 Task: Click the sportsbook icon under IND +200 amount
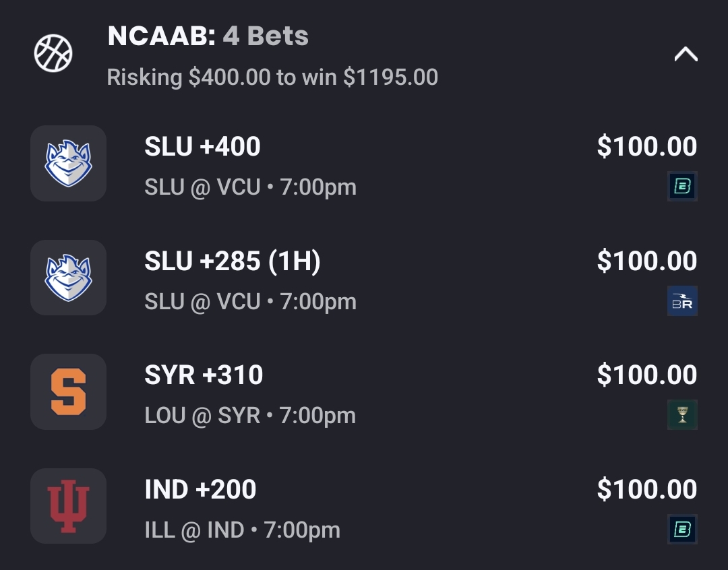[682, 530]
